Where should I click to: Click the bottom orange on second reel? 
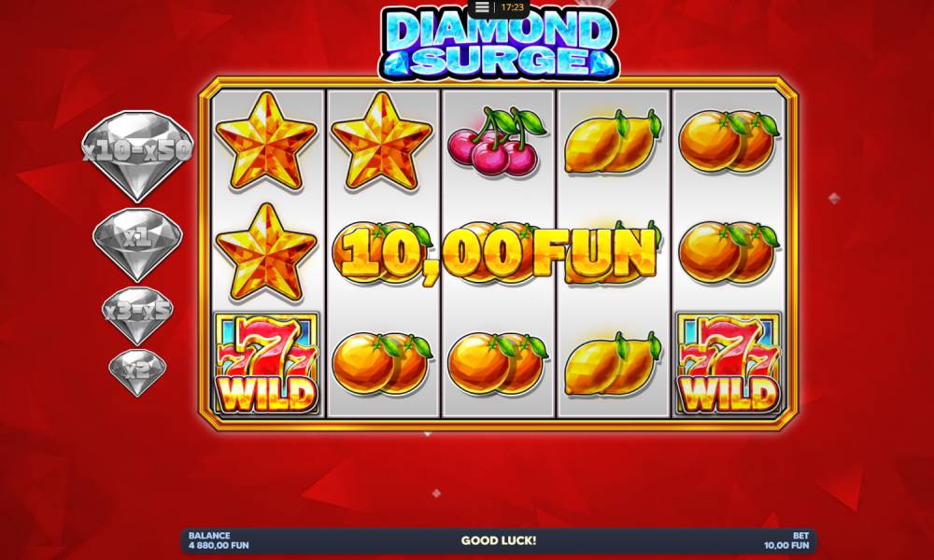click(382, 364)
